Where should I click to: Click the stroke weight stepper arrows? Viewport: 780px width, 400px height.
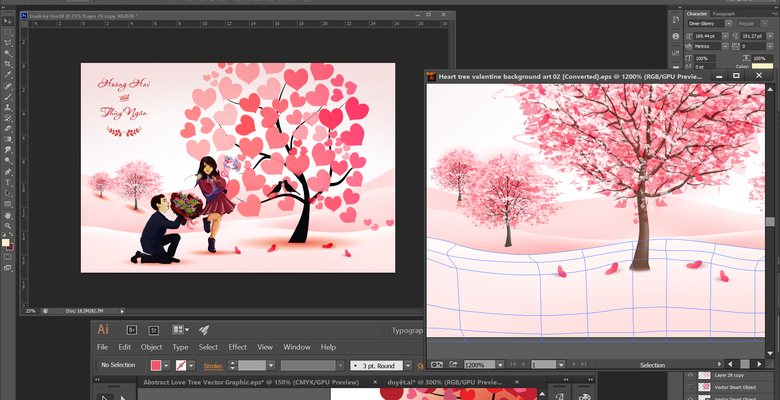pos(232,366)
